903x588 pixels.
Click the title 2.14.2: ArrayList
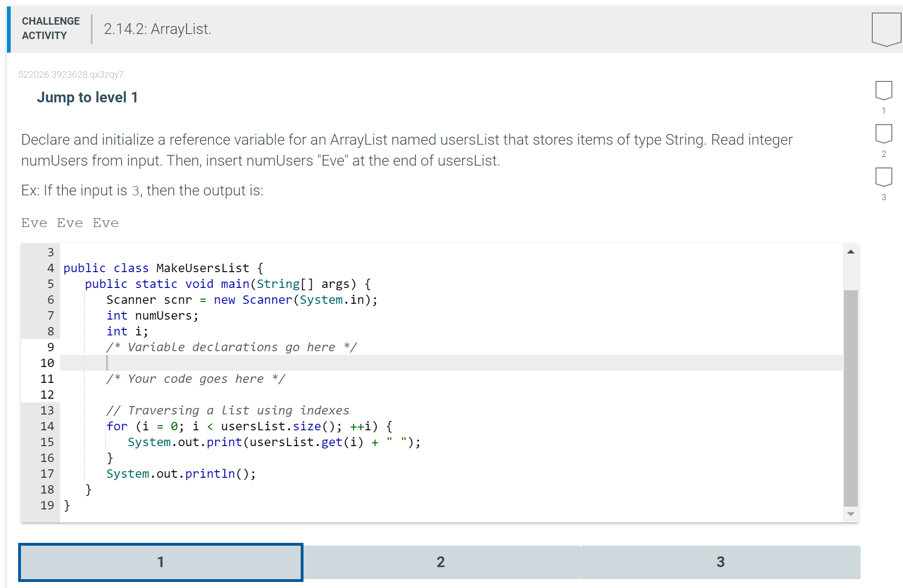157,29
